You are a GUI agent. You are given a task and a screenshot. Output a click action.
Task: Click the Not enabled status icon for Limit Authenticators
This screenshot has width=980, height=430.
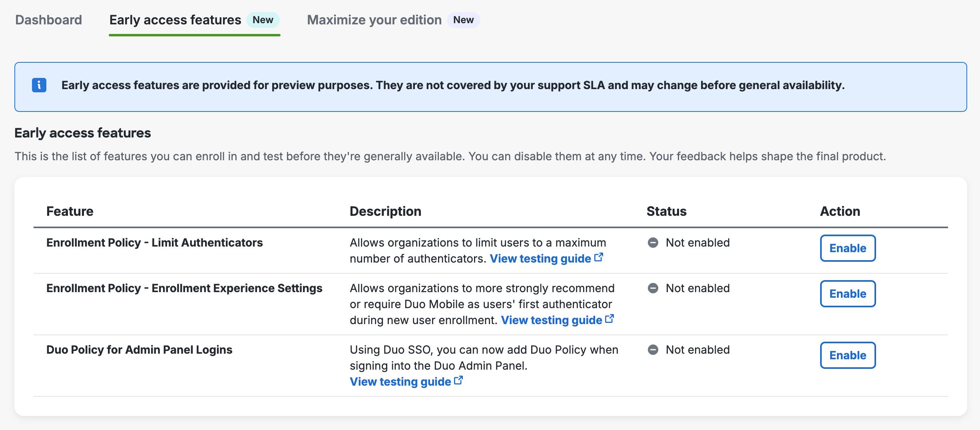(653, 243)
